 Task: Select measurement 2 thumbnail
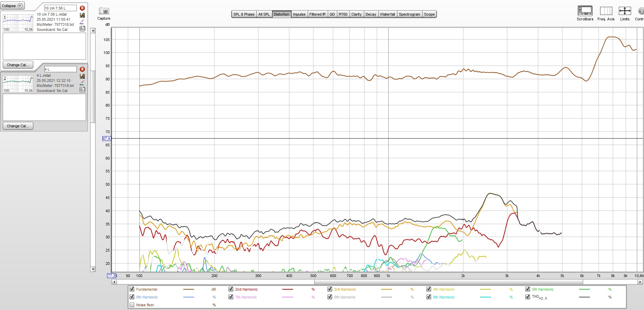18,84
